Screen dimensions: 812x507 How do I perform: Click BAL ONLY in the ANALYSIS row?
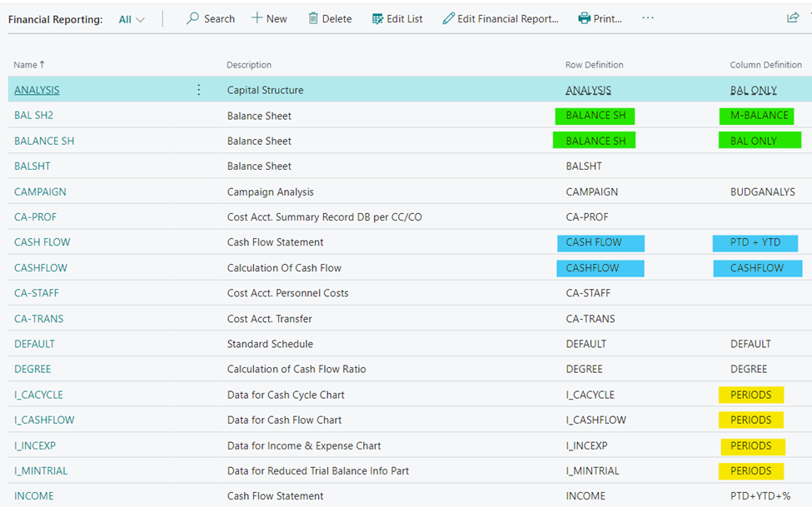click(754, 90)
